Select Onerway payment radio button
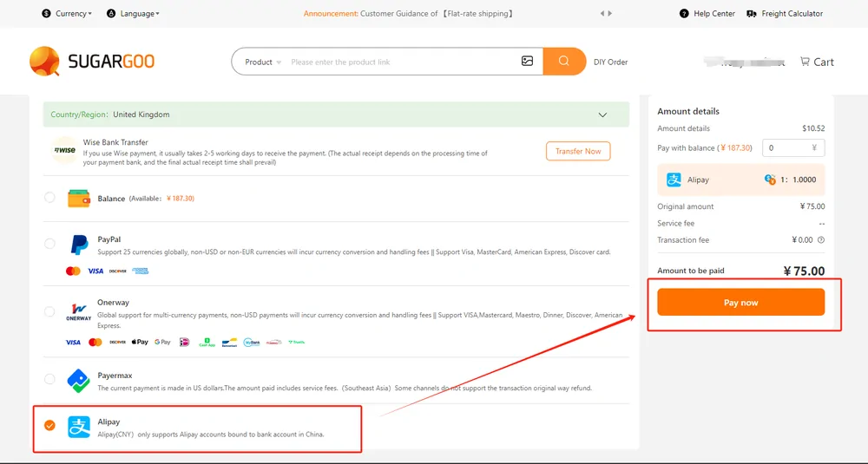Screen dimensions: 868x464 tap(49, 311)
